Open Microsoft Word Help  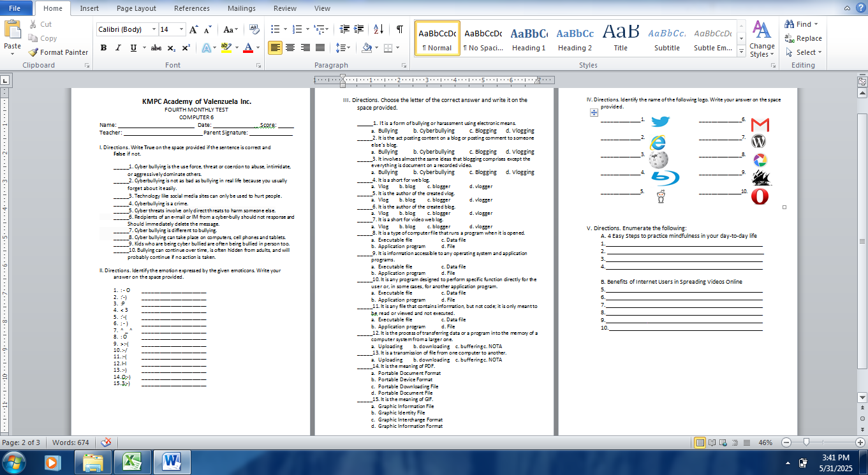click(860, 8)
